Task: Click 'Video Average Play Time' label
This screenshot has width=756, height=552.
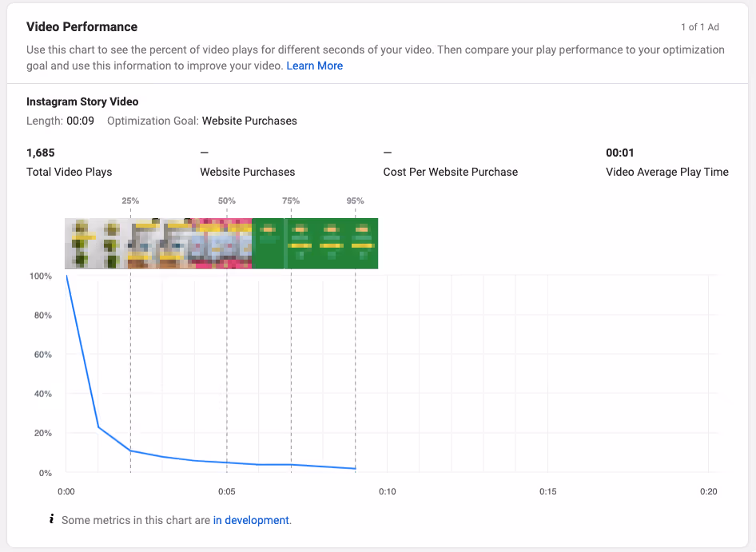Action: 666,172
